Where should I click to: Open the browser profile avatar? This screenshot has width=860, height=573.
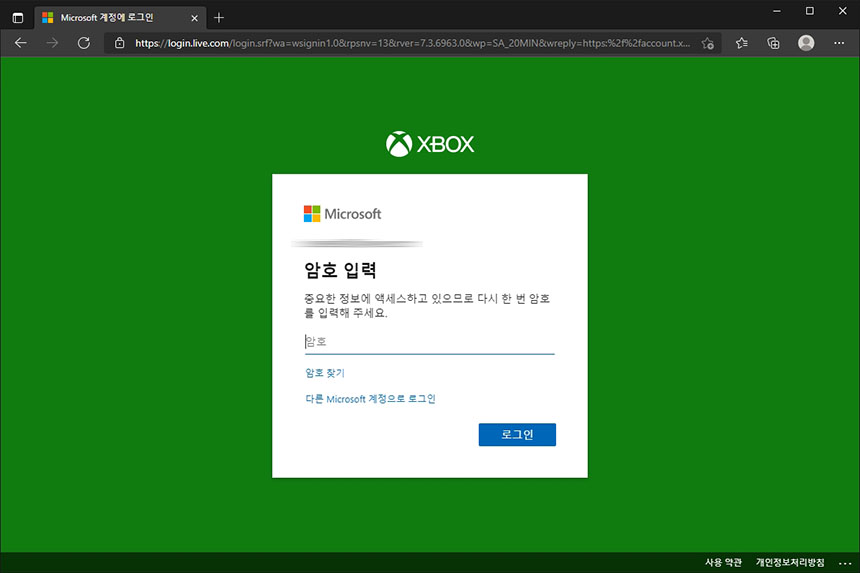(806, 43)
